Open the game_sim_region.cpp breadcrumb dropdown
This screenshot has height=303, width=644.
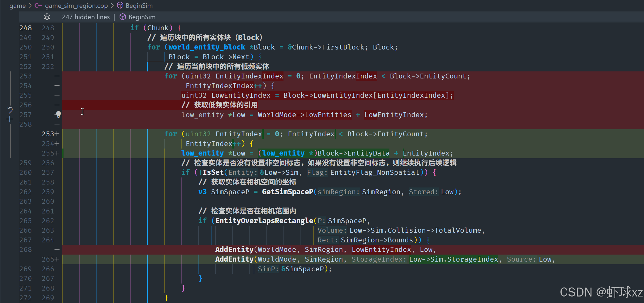point(76,5)
